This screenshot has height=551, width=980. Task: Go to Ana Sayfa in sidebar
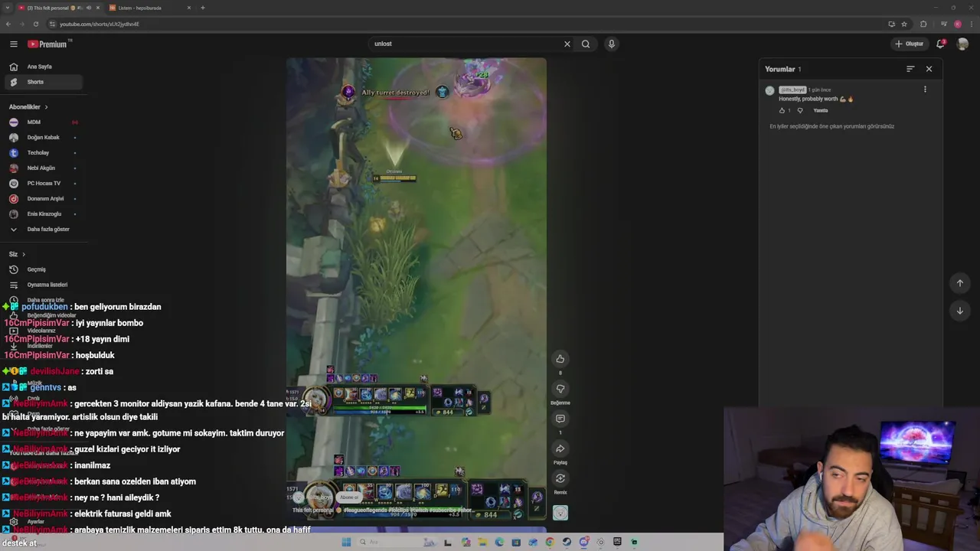click(44, 67)
